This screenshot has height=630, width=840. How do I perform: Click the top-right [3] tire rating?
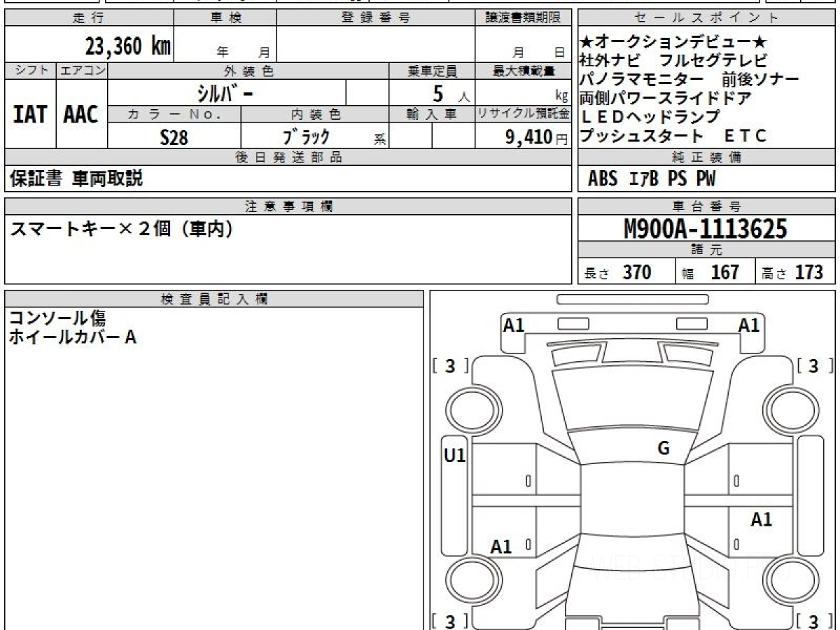click(x=813, y=366)
